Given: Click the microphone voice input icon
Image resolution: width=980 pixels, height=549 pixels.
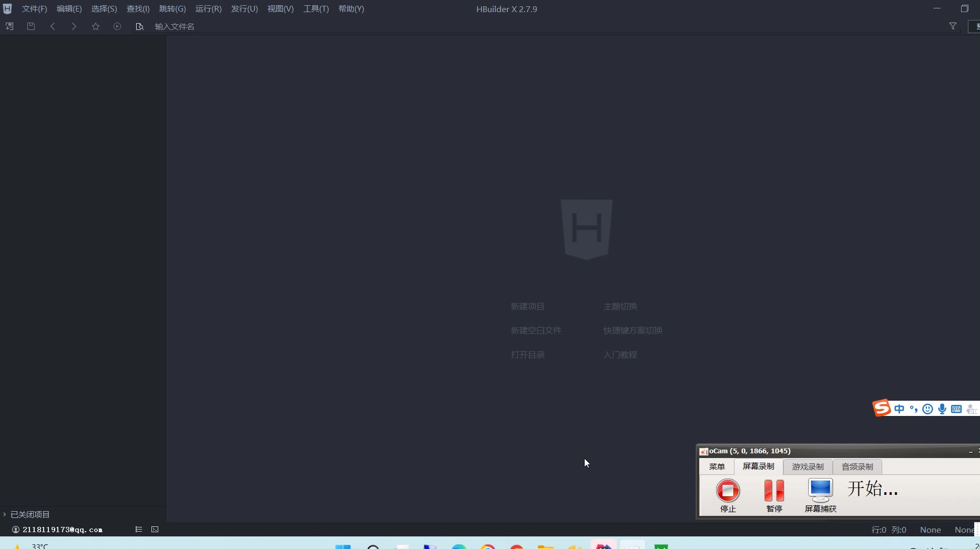Looking at the screenshot, I should [942, 409].
